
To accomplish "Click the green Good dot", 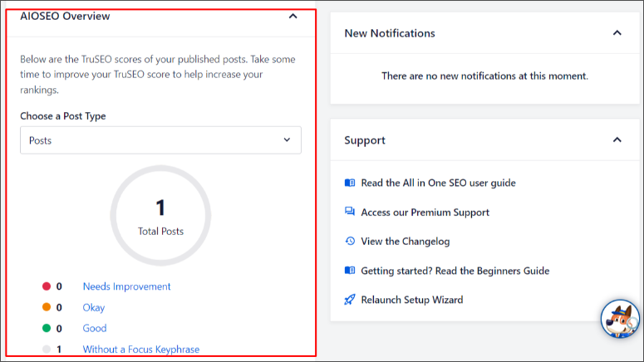I will 47,328.
